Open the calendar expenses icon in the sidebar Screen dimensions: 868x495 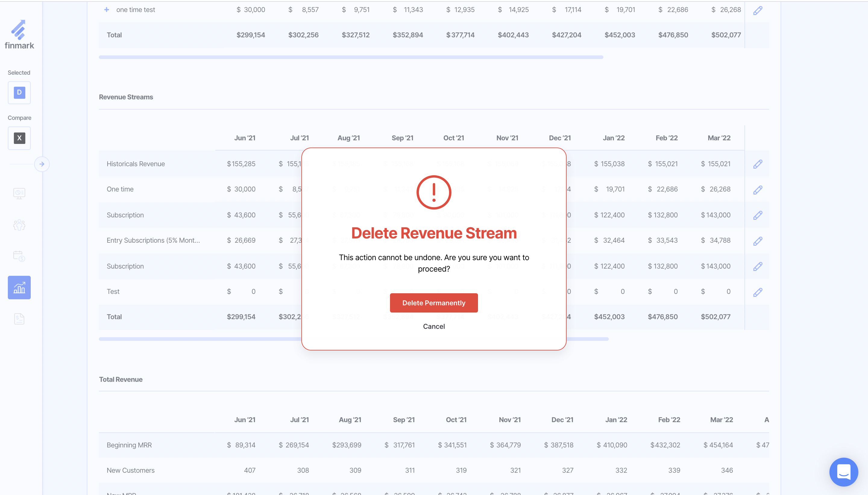pyautogui.click(x=19, y=256)
